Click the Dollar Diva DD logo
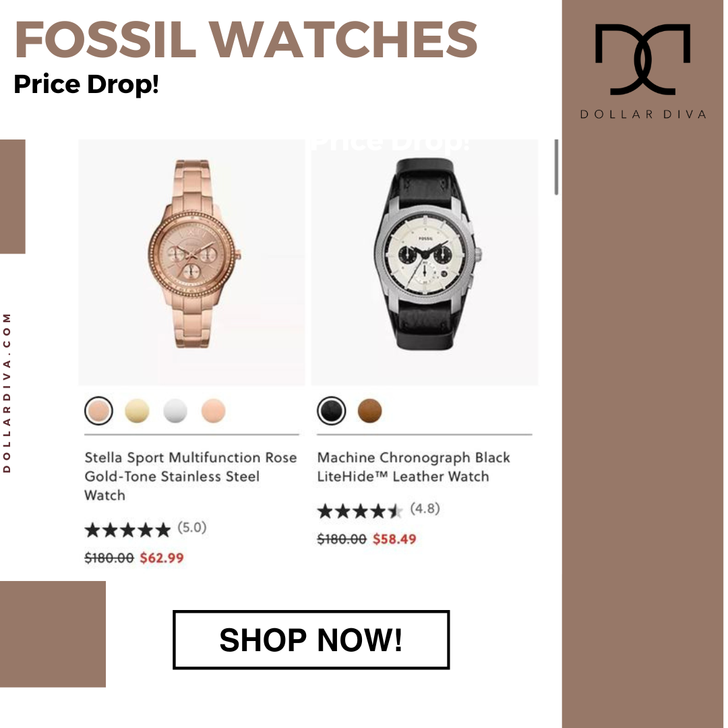The height and width of the screenshot is (728, 728). coord(642,59)
